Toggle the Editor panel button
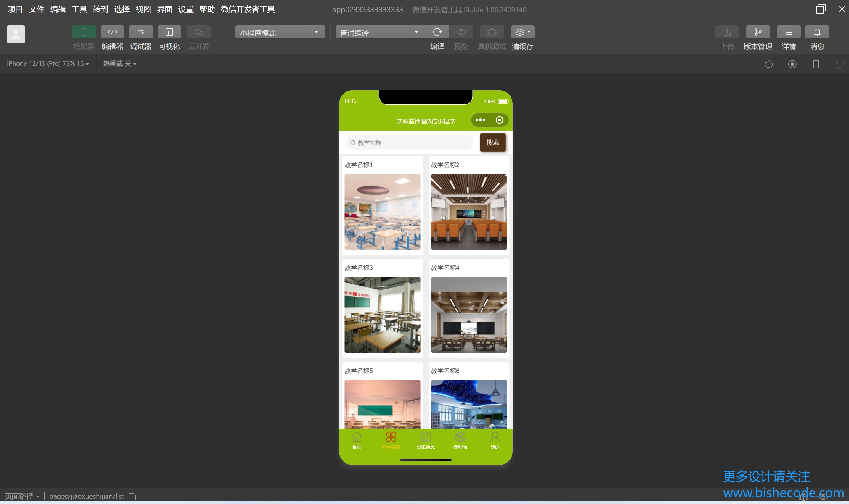849x504 pixels. click(x=113, y=32)
